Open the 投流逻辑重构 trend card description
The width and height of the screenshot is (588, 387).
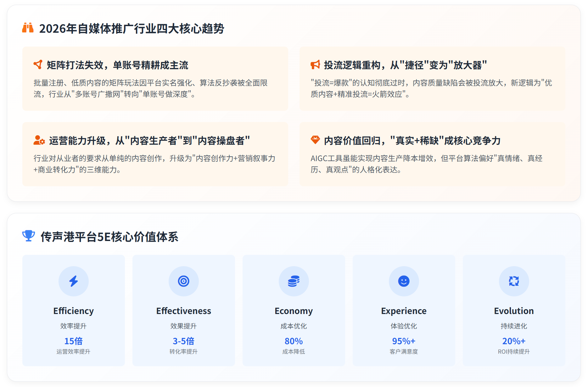click(x=431, y=88)
